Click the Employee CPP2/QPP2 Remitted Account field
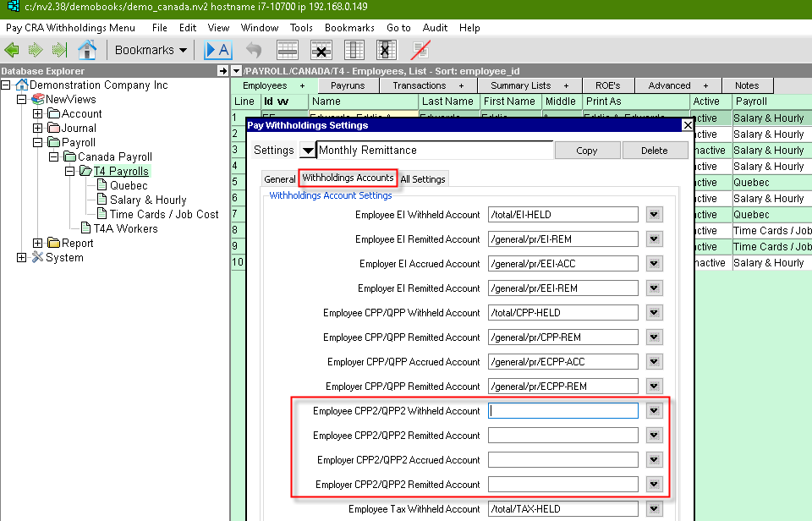The image size is (812, 521). pos(562,436)
